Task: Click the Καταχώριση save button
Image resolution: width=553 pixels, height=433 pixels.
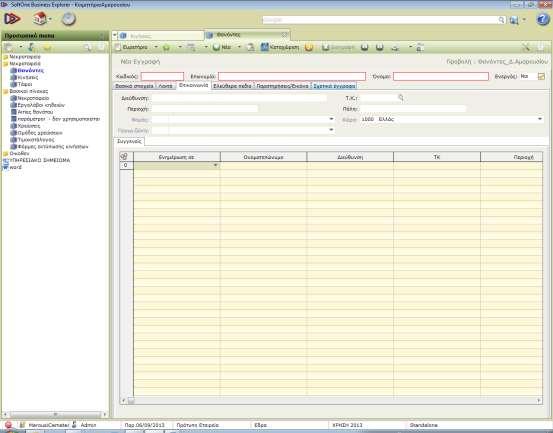Action: coord(280,47)
